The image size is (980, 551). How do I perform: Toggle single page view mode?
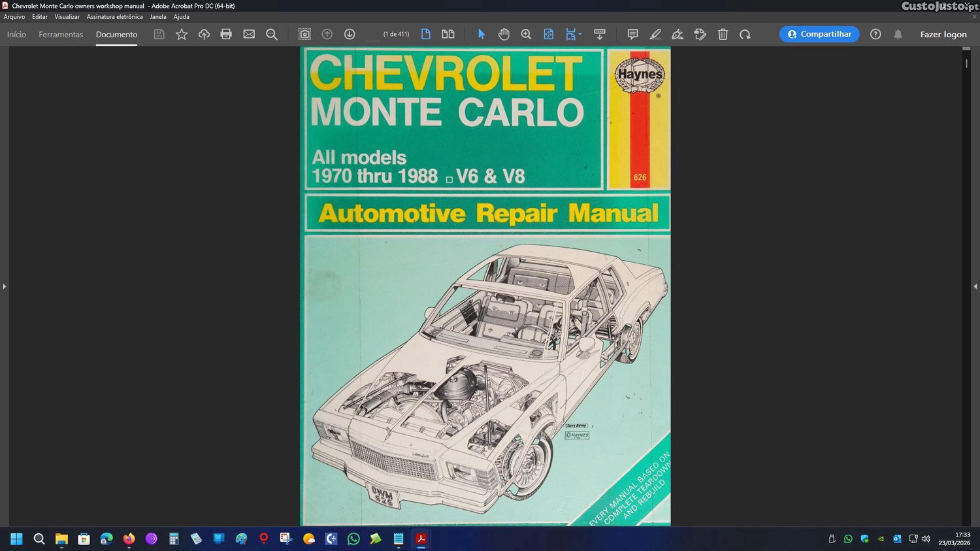pyautogui.click(x=426, y=34)
